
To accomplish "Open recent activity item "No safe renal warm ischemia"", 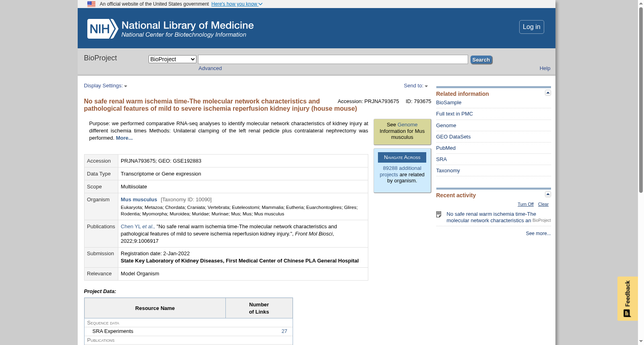I will 491,217.
